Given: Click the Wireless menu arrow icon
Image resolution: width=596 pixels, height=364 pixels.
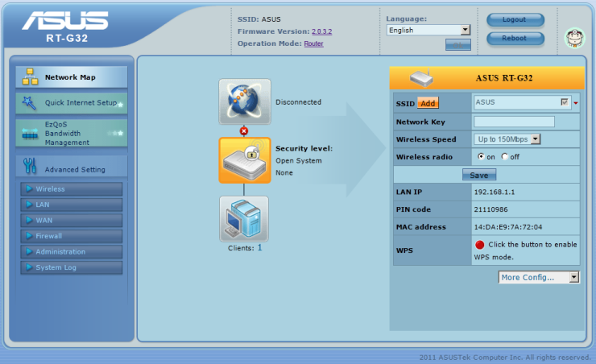Looking at the screenshot, I should click(29, 188).
